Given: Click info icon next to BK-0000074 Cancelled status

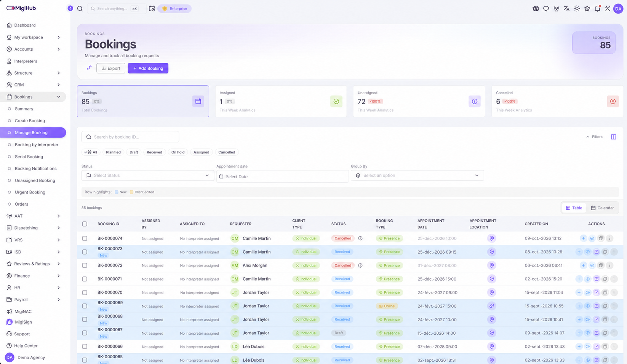Looking at the screenshot, I should click(x=360, y=238).
